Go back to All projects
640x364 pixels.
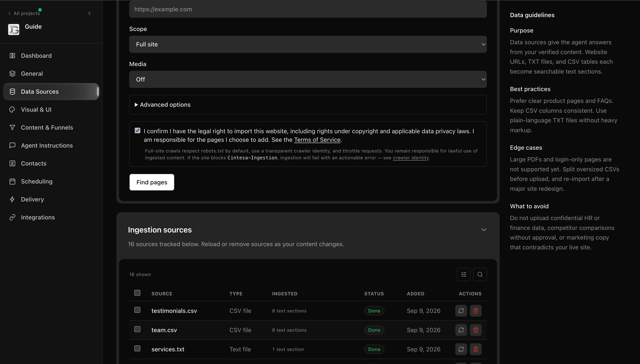[24, 13]
